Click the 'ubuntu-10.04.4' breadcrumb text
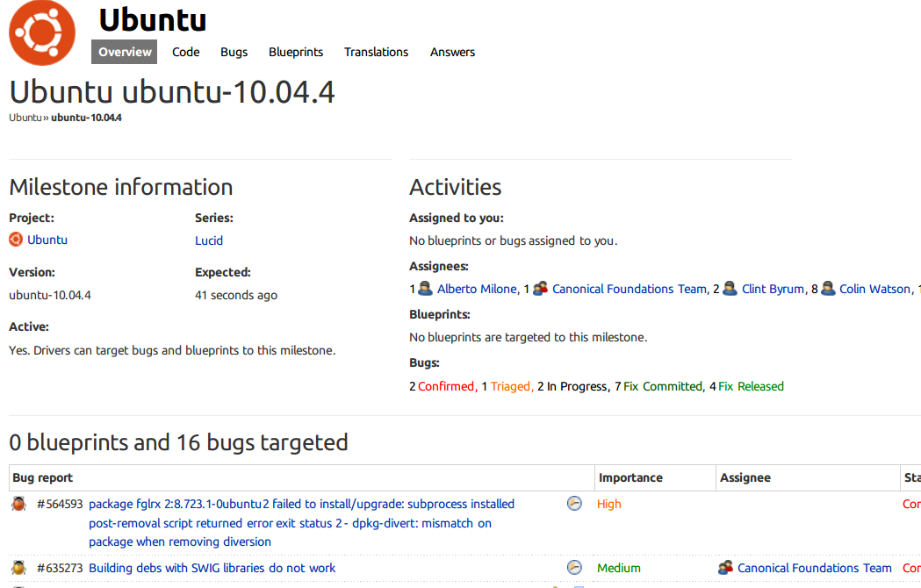 click(86, 118)
